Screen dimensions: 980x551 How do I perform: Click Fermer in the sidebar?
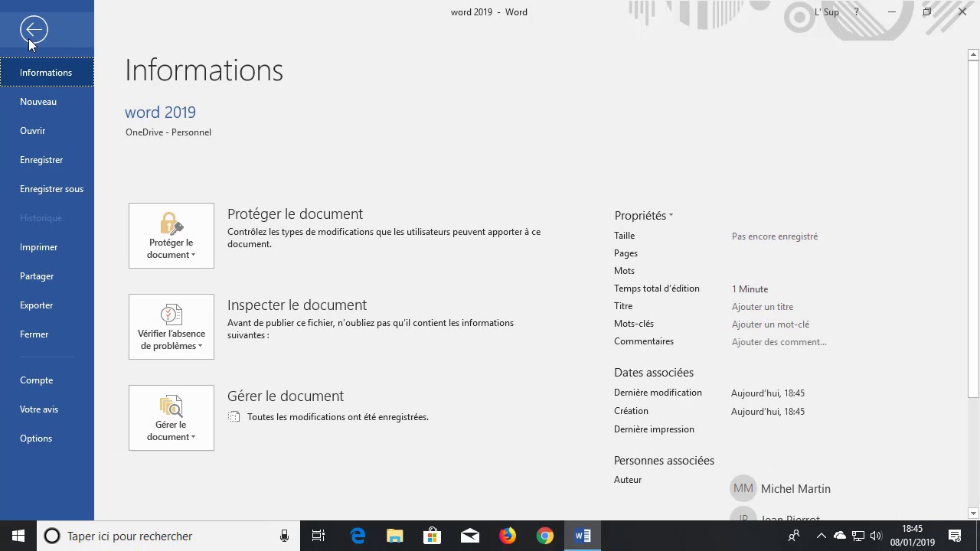47,334
